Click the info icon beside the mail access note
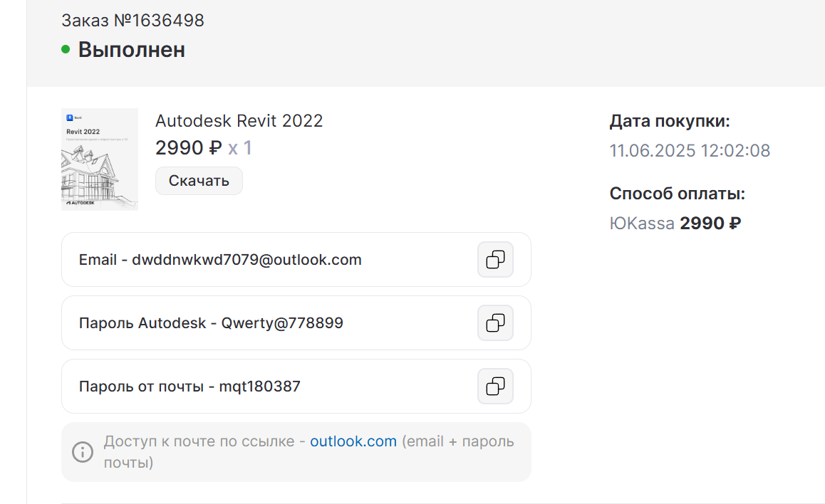 pyautogui.click(x=83, y=452)
